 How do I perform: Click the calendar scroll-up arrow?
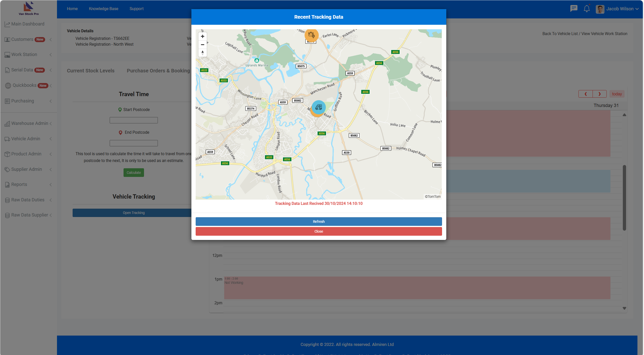624,115
